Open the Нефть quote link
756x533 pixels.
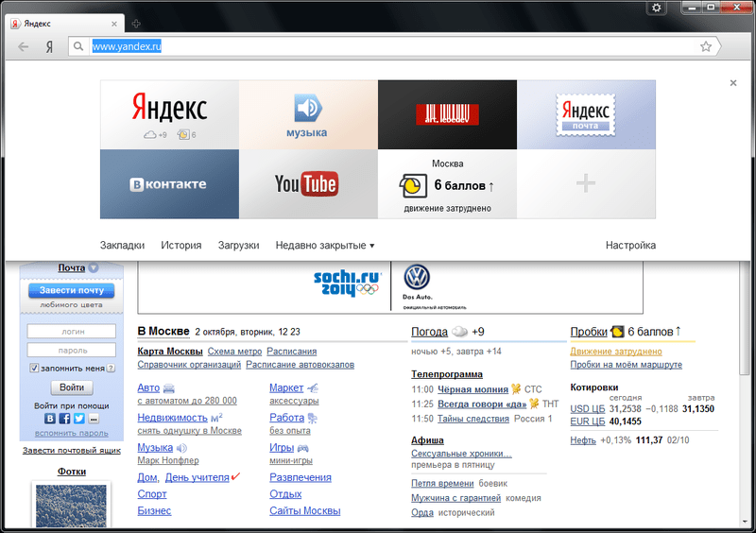point(583,440)
